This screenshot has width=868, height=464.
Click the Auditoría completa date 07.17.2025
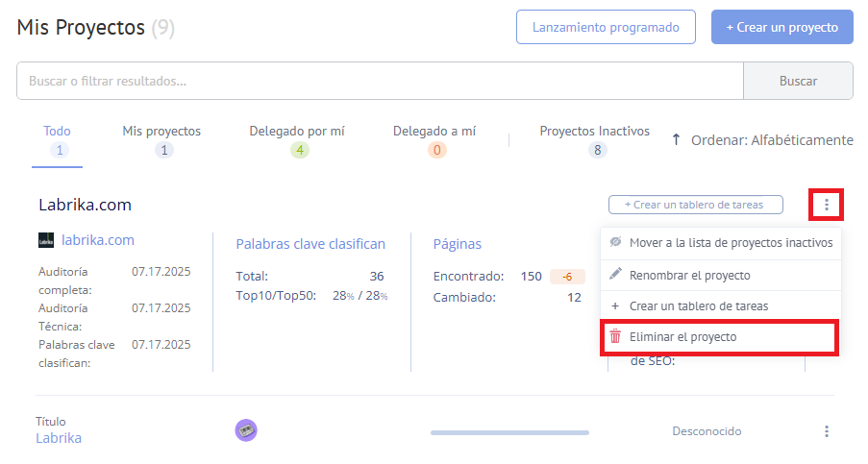(161, 272)
